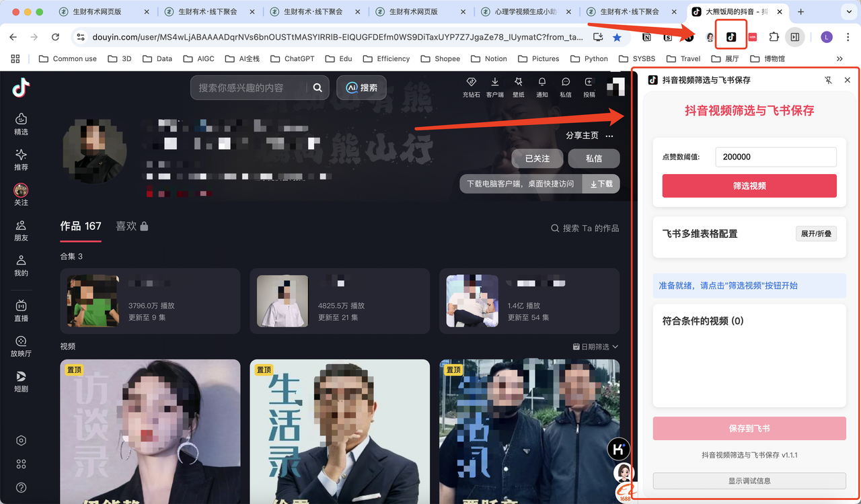Click the Notion extension icon in toolbar
This screenshot has height=504, width=861.
[647, 38]
